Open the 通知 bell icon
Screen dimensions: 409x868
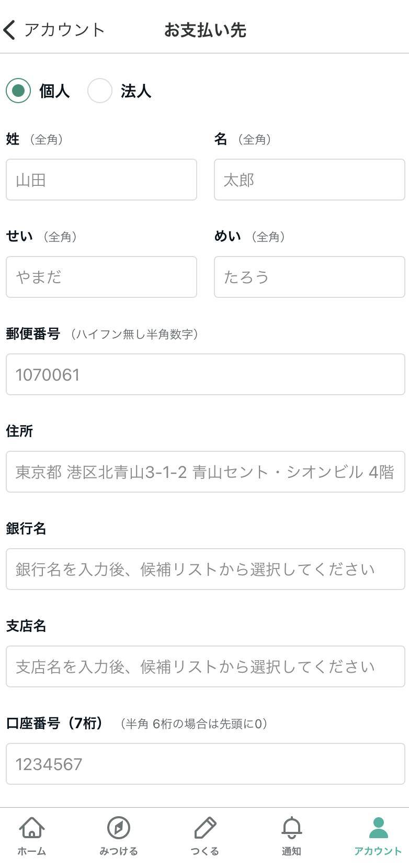291,828
